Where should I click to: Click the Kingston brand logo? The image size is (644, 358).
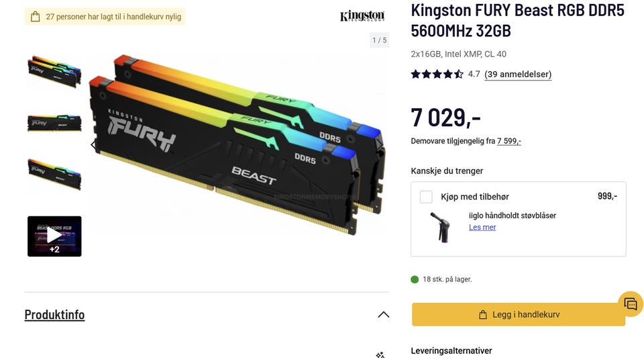click(362, 16)
